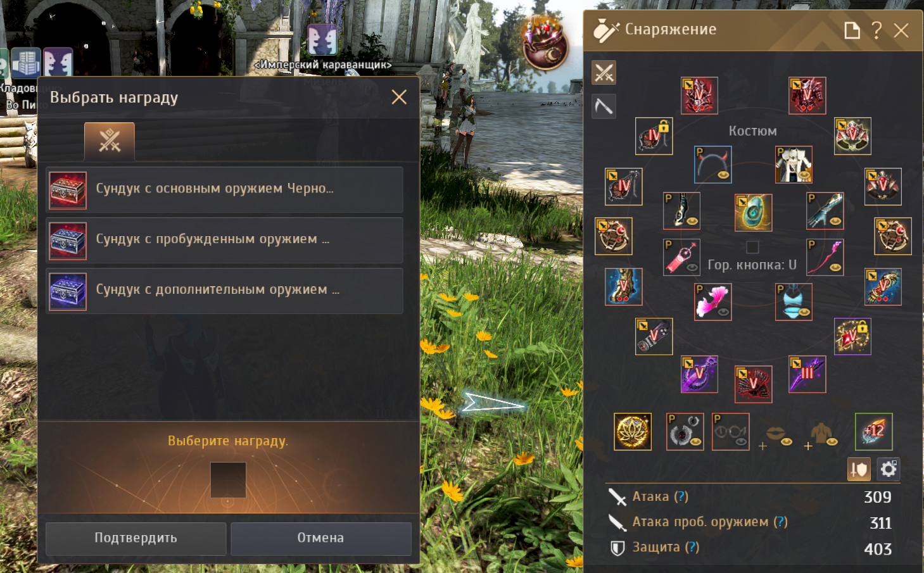Click the Отмена button
Screen dimensions: 924x573
320,538
